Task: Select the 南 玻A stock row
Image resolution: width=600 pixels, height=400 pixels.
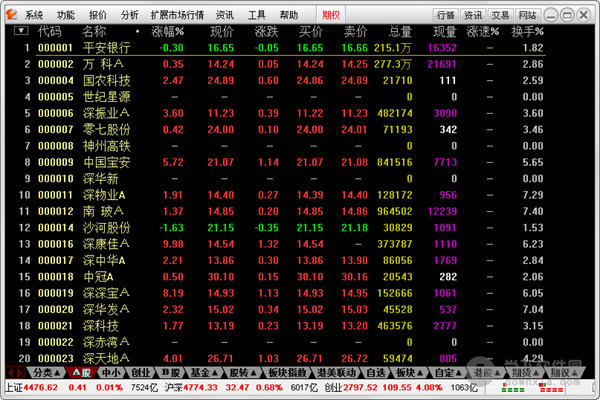Action: tap(283, 211)
